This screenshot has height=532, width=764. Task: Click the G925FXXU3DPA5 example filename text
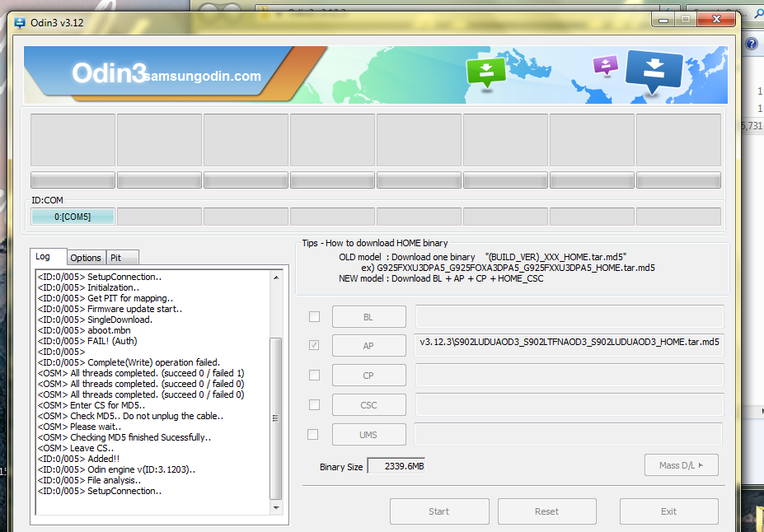(515, 268)
